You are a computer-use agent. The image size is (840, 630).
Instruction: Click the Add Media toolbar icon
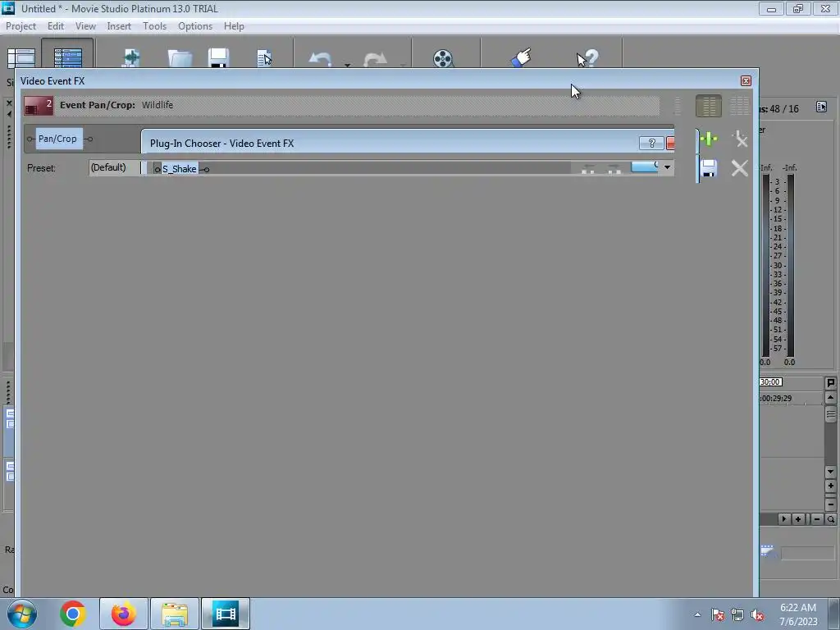point(131,57)
